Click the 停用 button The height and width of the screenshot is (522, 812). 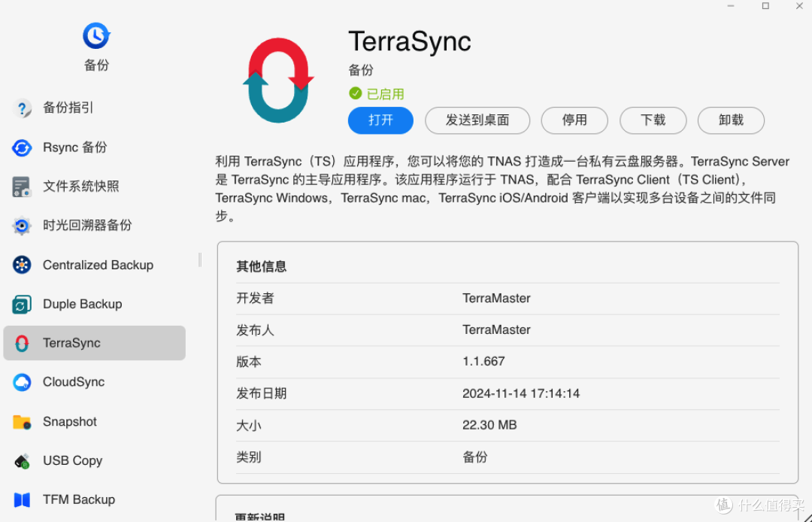tap(574, 120)
